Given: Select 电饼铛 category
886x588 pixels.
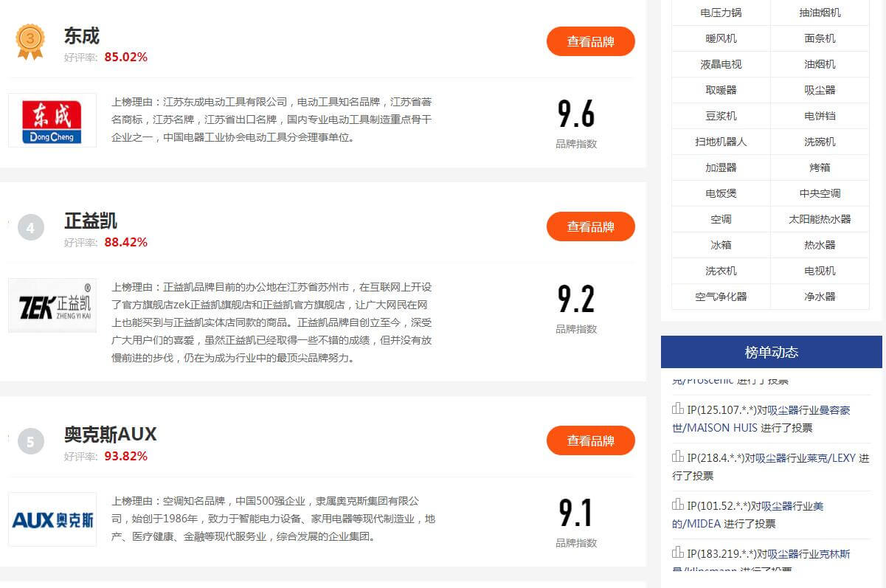Looking at the screenshot, I should coord(820,116).
